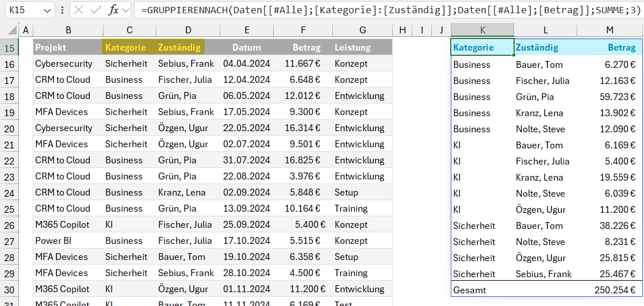Select row 20 header
Image resolution: width=644 pixels, height=306 pixels.
(x=9, y=128)
